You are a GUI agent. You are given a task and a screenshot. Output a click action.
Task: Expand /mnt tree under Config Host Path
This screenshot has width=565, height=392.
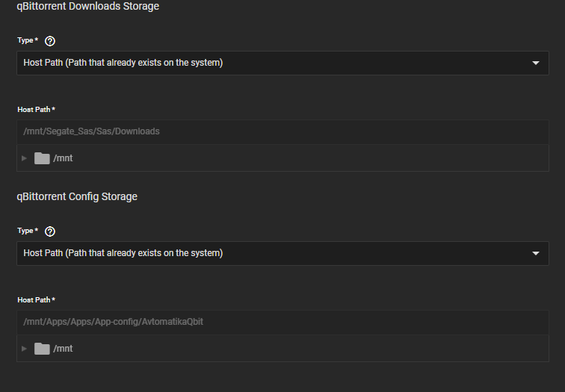tap(24, 349)
